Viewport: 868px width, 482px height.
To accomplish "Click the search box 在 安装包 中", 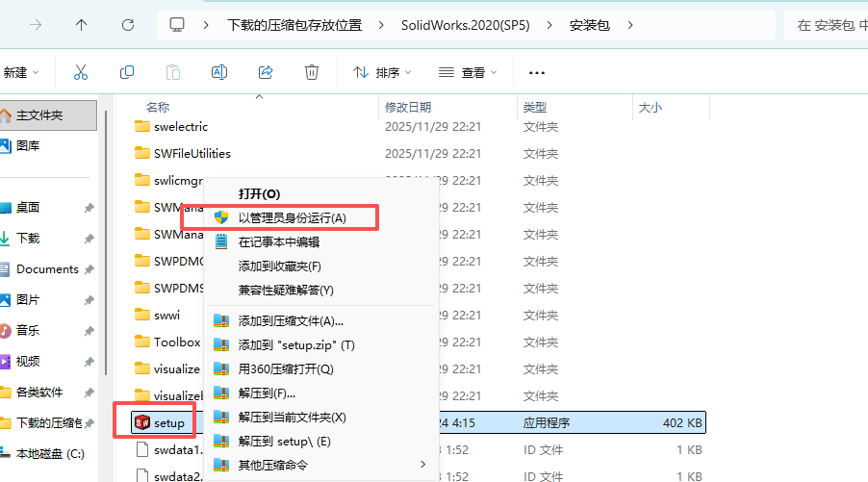I will (x=827, y=25).
